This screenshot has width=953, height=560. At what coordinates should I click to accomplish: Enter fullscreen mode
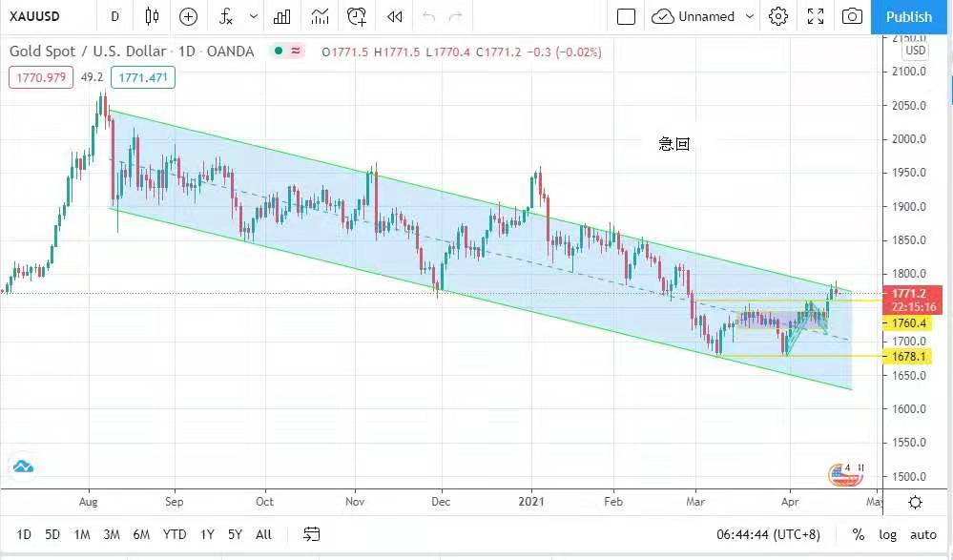(x=816, y=16)
